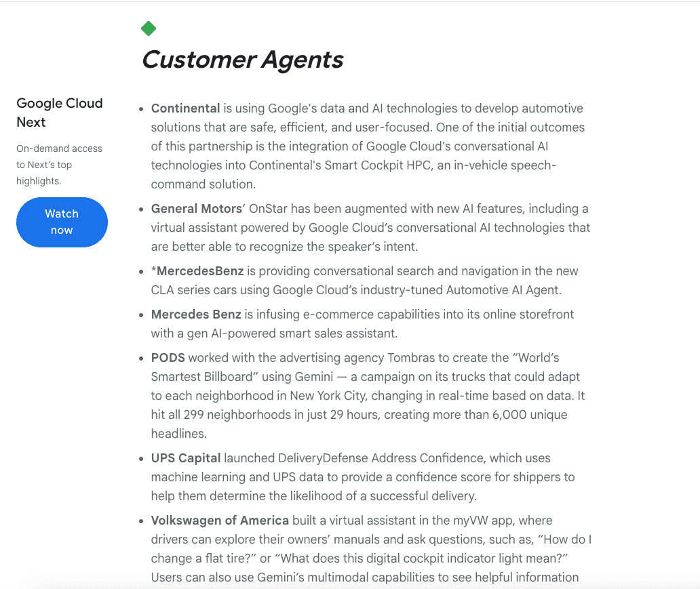The height and width of the screenshot is (589, 700).
Task: Click the bold Continental company name
Action: [185, 108]
